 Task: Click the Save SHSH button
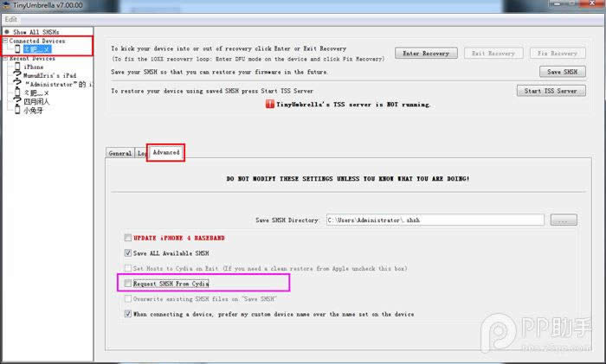coord(563,72)
